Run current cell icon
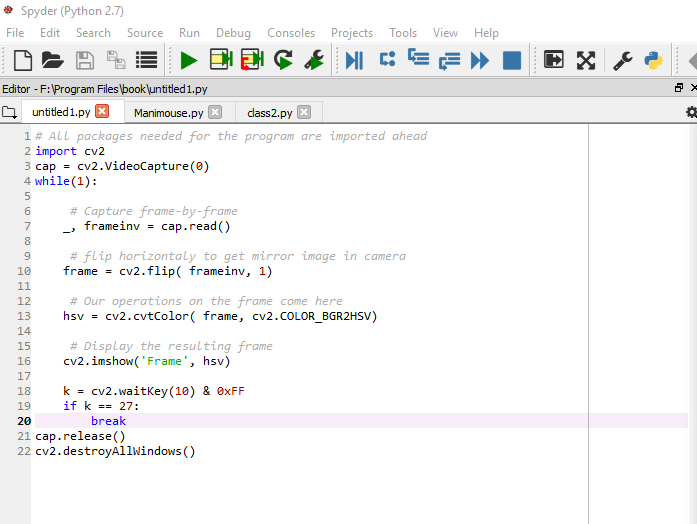This screenshot has height=524, width=697. (221, 60)
